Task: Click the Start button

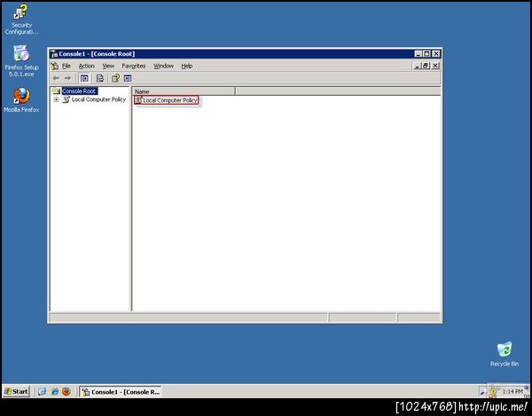Action: pos(16,391)
